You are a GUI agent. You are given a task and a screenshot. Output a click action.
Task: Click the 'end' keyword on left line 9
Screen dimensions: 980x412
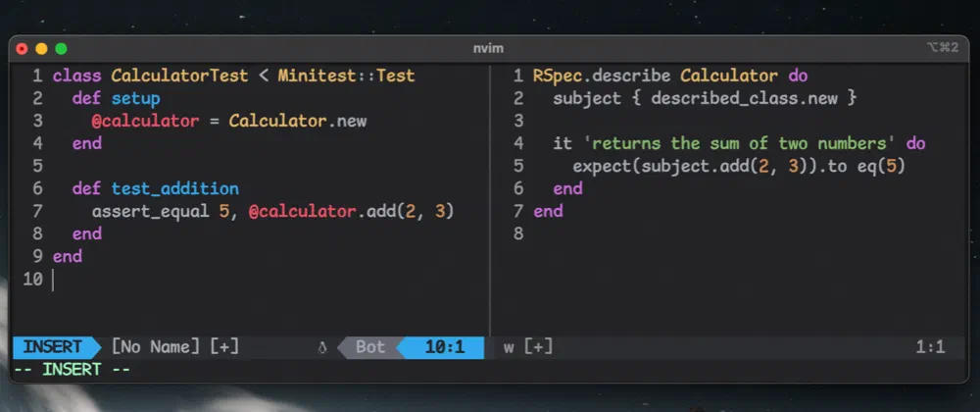point(67,256)
